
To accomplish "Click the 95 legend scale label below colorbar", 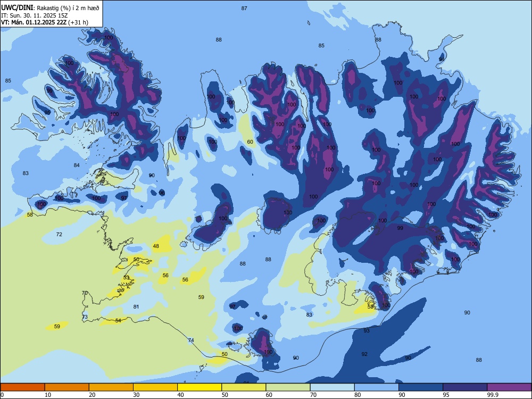I will click(x=446, y=395).
